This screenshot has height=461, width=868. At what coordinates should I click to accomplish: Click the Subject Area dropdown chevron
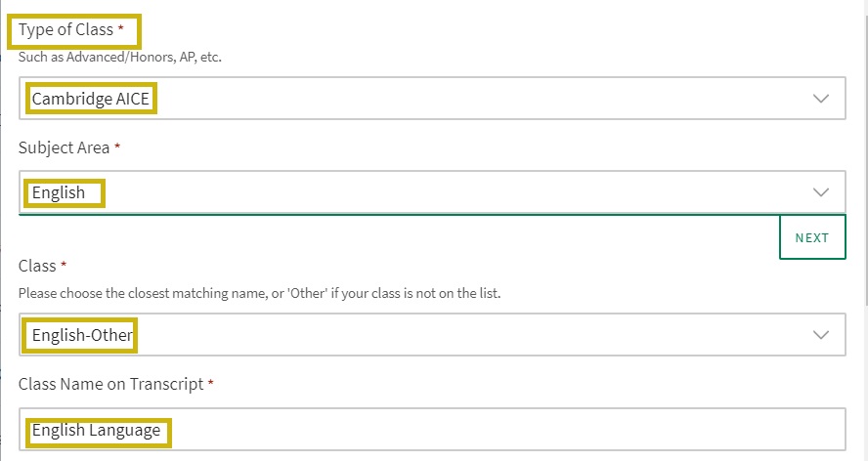[821, 192]
